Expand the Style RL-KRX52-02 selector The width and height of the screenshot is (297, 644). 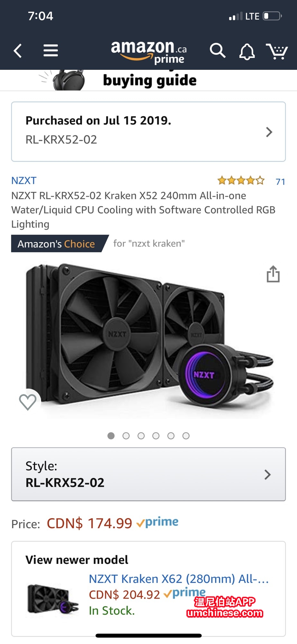[x=148, y=474]
